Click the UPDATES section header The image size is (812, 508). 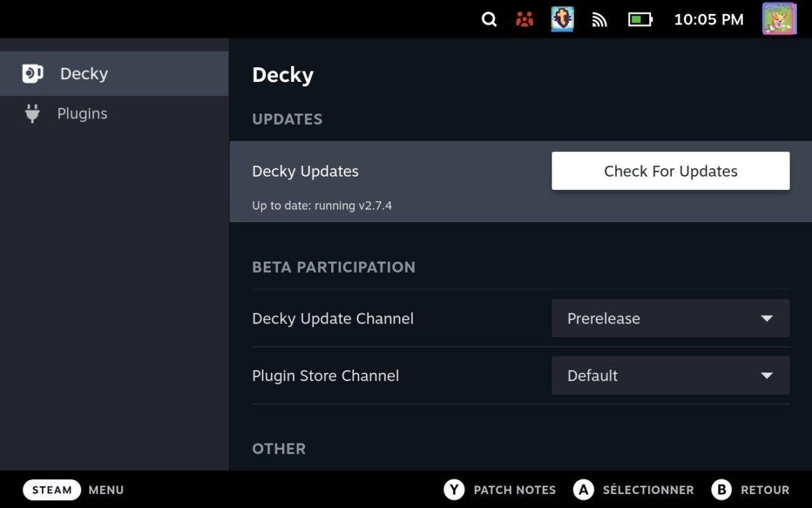287,119
